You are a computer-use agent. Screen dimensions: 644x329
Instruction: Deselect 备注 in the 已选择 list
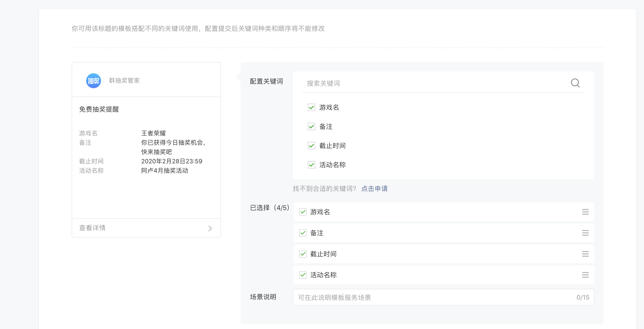click(303, 233)
